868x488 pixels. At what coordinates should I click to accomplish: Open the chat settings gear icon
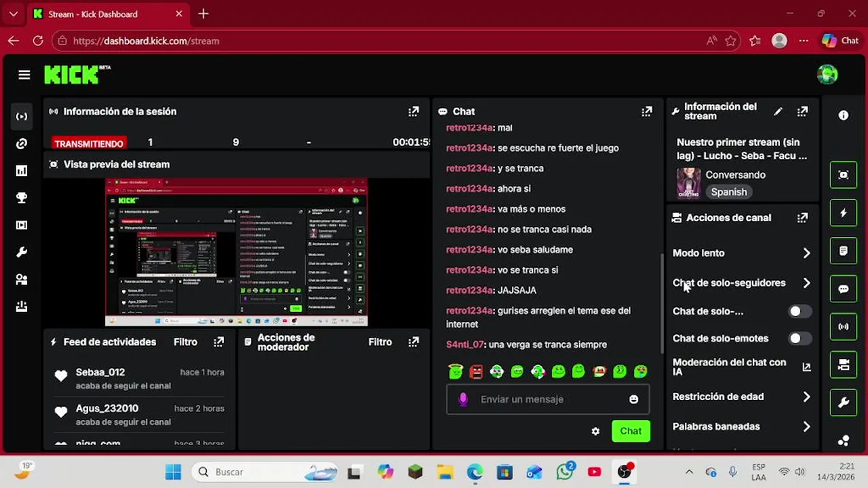595,431
